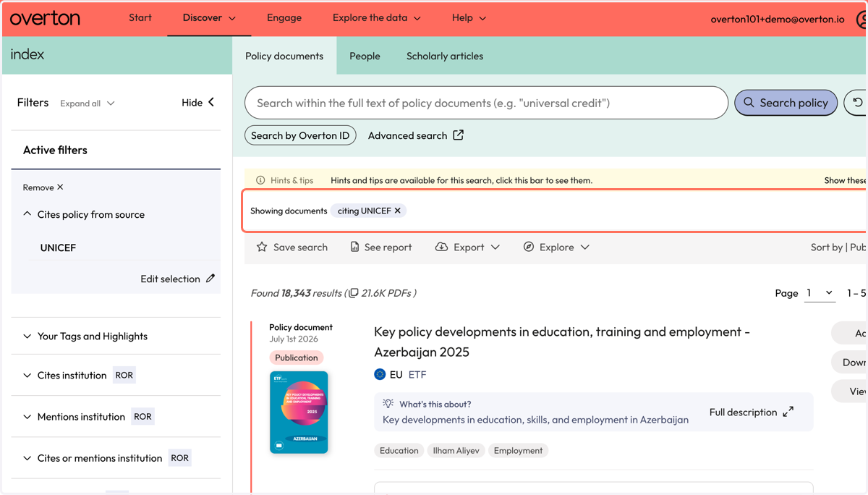Click the index heading in sidebar
This screenshot has height=495, width=868.
[x=27, y=55]
